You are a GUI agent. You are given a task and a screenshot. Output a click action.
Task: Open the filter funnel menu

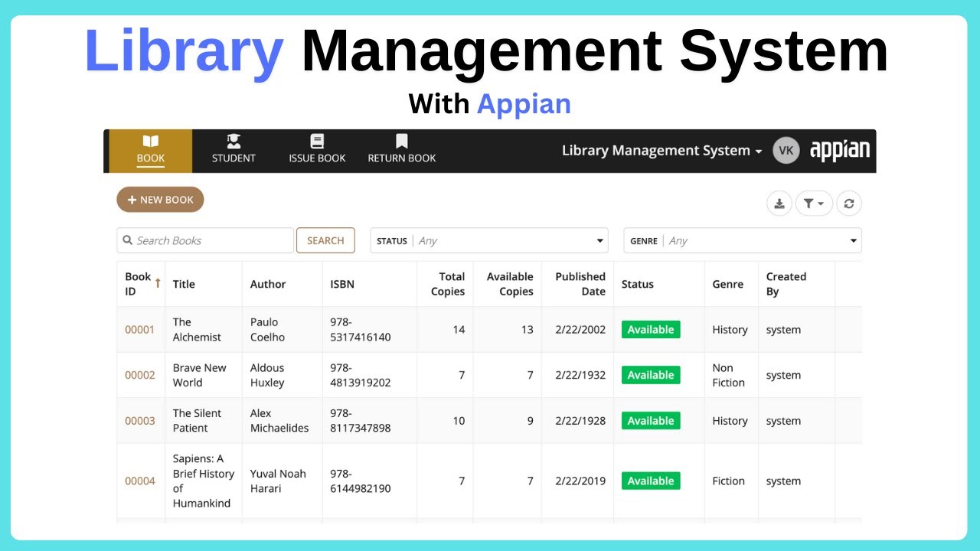point(814,204)
